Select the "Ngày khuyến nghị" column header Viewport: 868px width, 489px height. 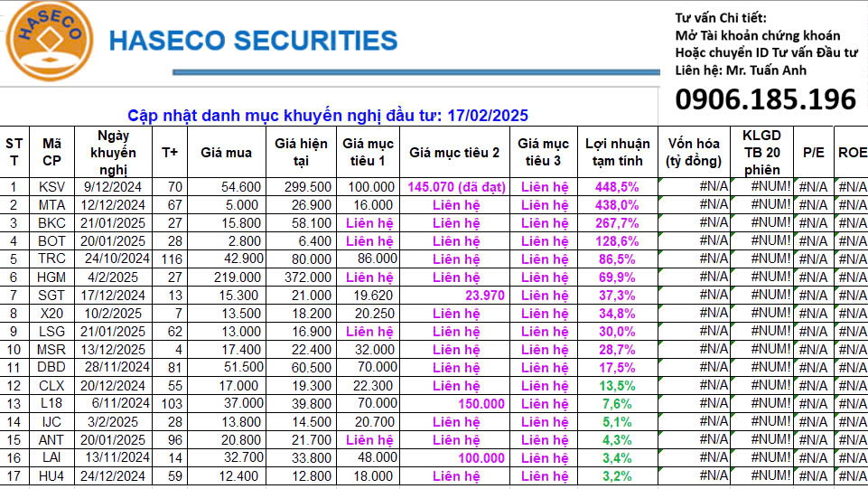[112, 152]
